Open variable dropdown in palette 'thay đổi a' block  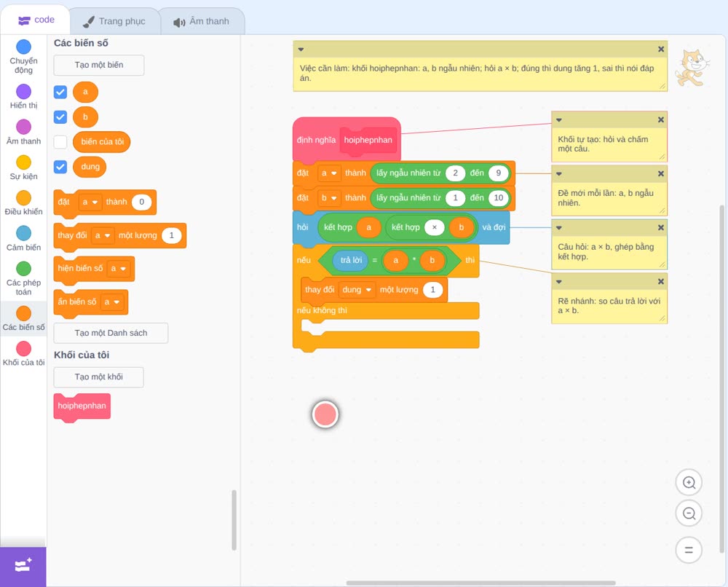103,235
